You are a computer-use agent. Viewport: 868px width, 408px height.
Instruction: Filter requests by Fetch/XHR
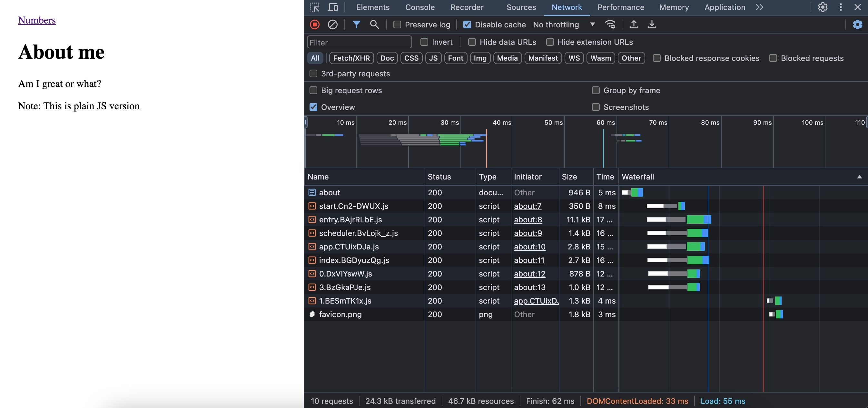pyautogui.click(x=351, y=58)
